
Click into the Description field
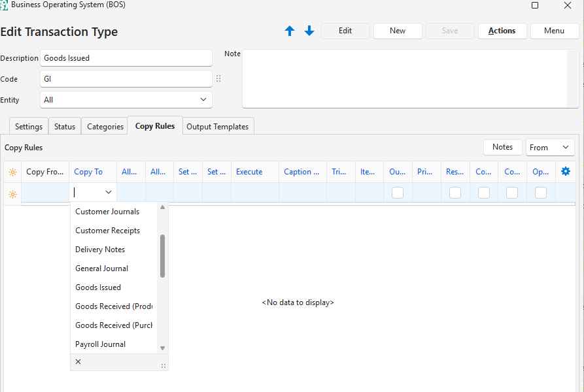pos(126,58)
